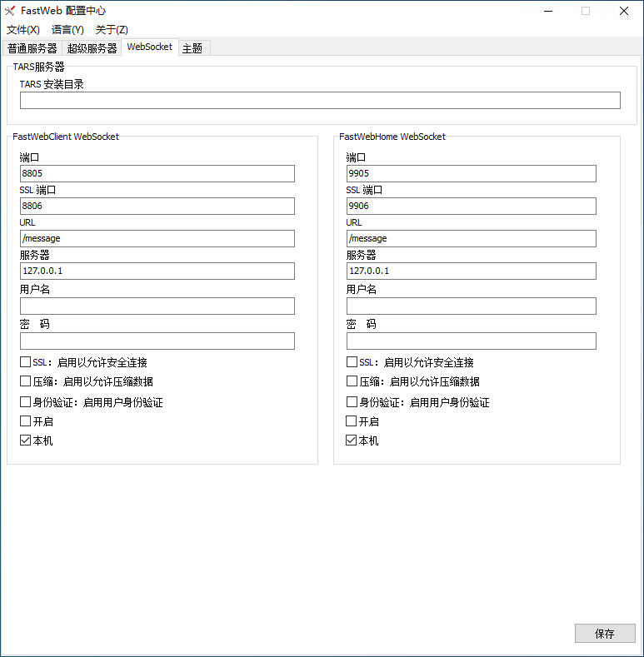Image resolution: width=644 pixels, height=657 pixels.
Task: Click FastWebHome 服务器 field with 127.0.0.1
Action: [472, 271]
